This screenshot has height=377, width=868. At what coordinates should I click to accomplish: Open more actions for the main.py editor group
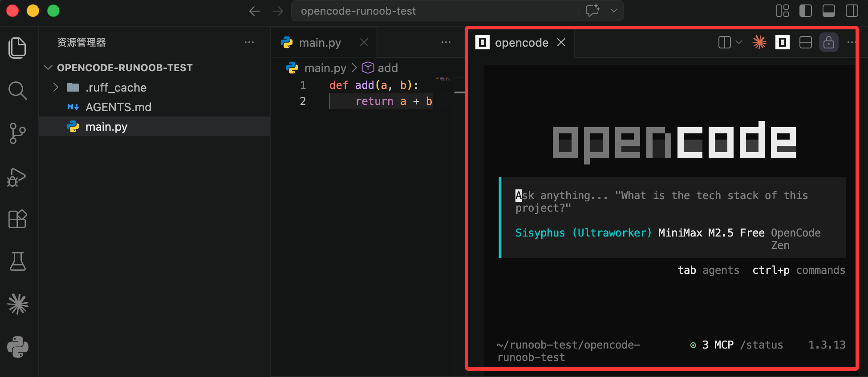[446, 42]
